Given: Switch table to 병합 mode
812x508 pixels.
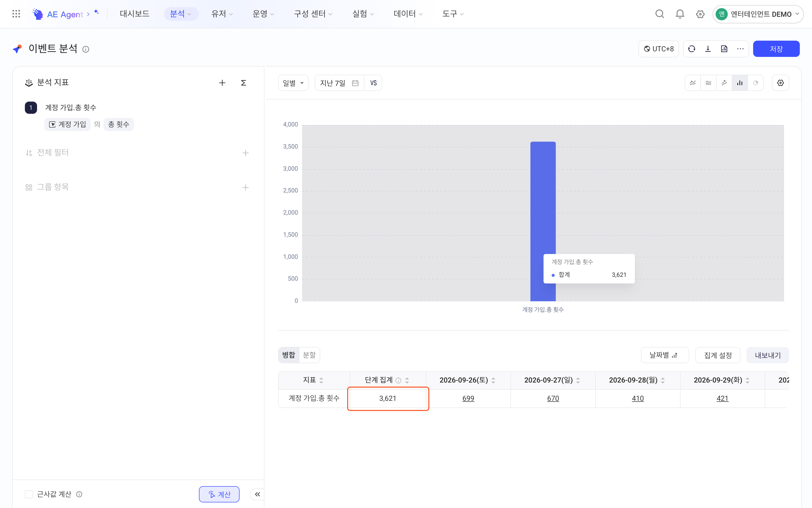Looking at the screenshot, I should pyautogui.click(x=289, y=355).
